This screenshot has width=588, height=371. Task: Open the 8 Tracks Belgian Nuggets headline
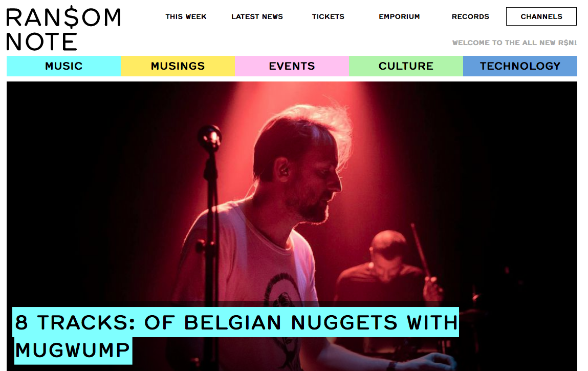click(x=236, y=336)
